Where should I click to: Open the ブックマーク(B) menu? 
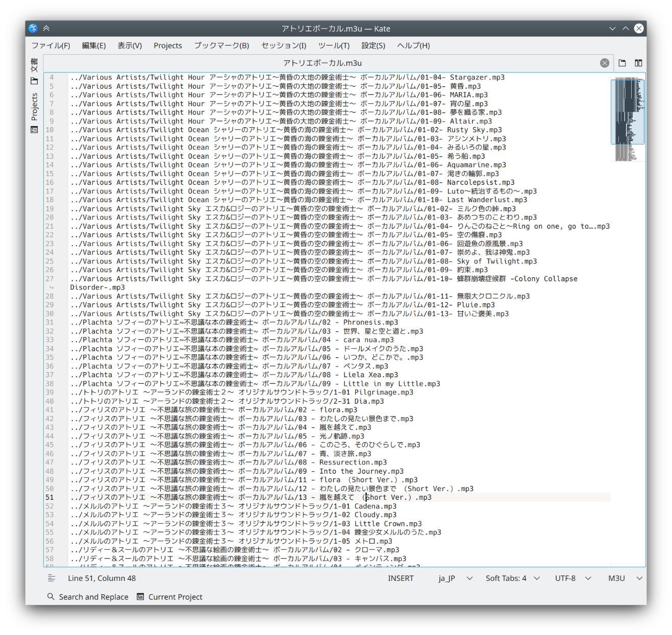[x=221, y=45]
